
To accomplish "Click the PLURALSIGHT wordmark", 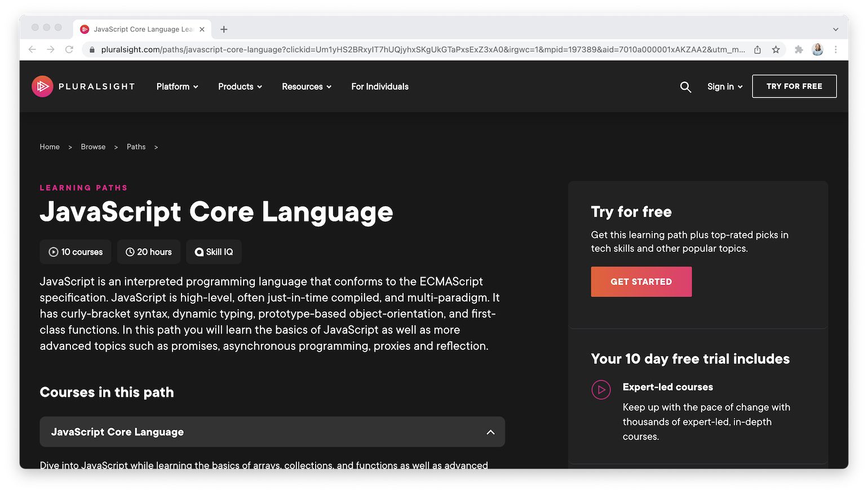I will [96, 86].
